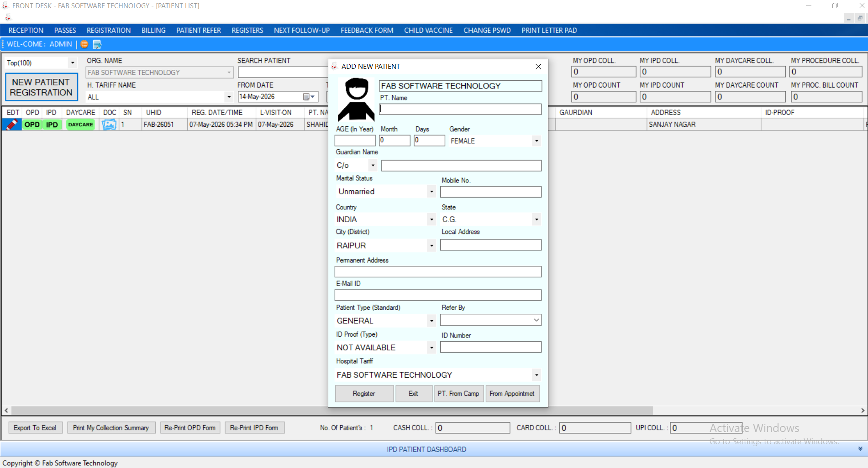
Task: Click the Permanent Address field
Action: 438,272
